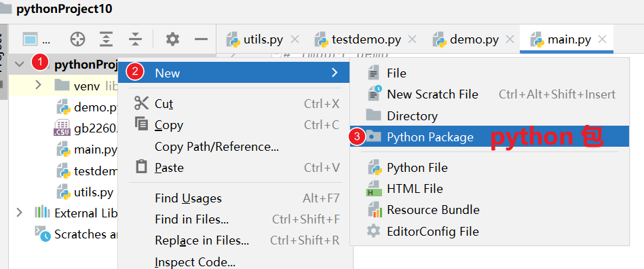Screen dimensions: 644x269
Task: Click the locate/select opened file crosshair icon
Action: pyautogui.click(x=77, y=39)
